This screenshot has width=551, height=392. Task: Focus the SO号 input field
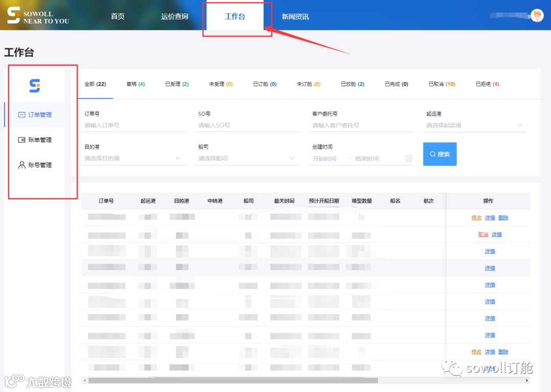[247, 125]
